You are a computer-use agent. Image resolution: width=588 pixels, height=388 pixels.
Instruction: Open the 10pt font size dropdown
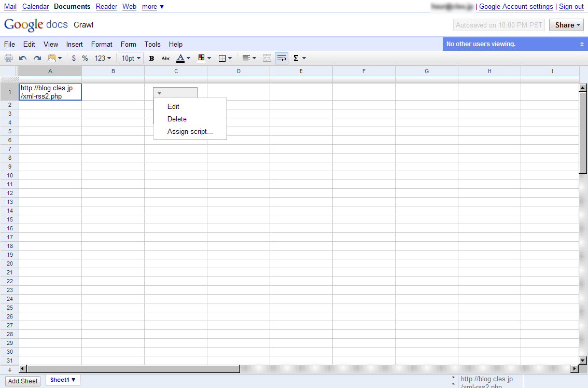pos(131,58)
